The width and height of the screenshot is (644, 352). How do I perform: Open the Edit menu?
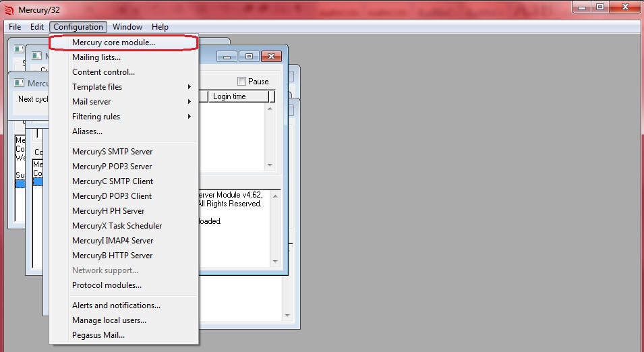tap(37, 27)
